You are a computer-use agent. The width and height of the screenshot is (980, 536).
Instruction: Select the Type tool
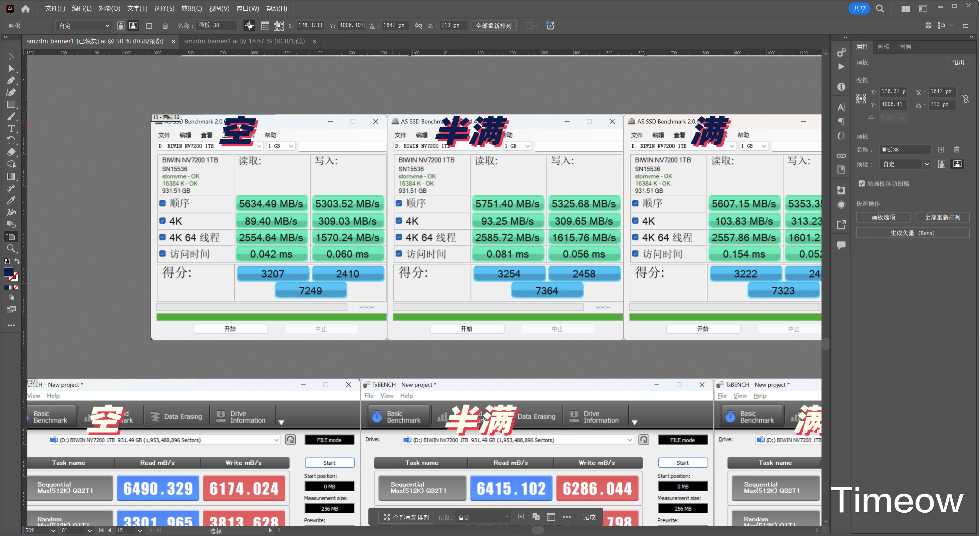(x=11, y=128)
